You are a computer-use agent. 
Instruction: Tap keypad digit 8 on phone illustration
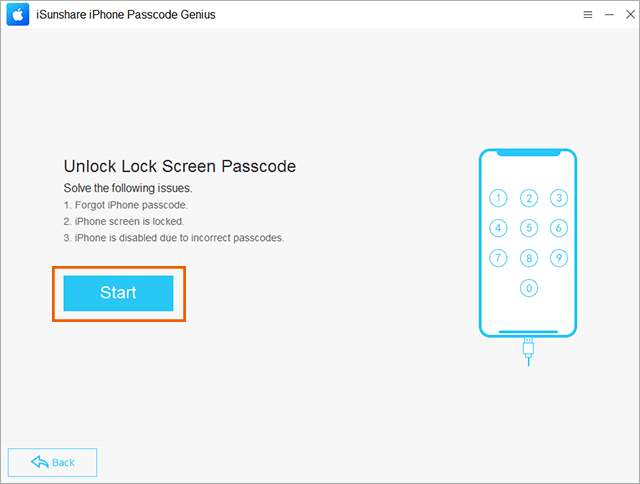pyautogui.click(x=529, y=258)
